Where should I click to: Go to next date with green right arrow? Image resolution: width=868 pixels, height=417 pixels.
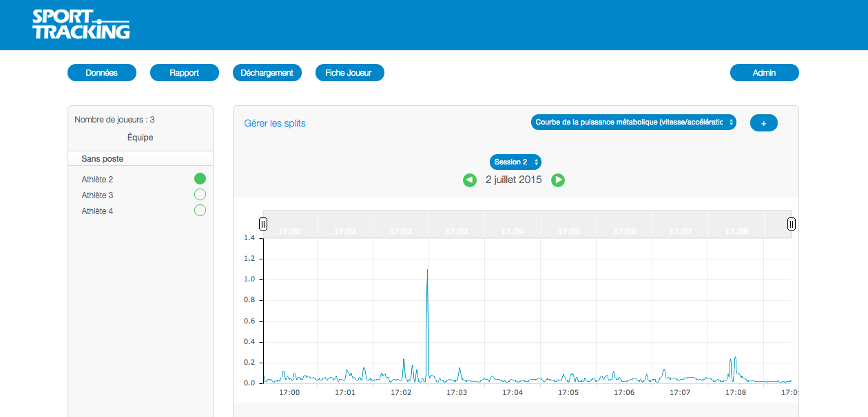(x=558, y=180)
